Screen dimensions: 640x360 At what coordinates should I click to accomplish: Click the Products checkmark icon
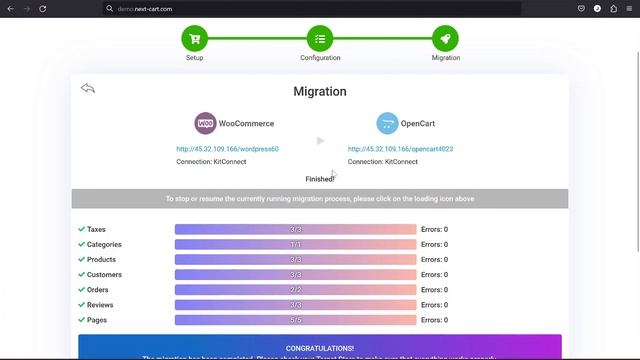(x=81, y=259)
